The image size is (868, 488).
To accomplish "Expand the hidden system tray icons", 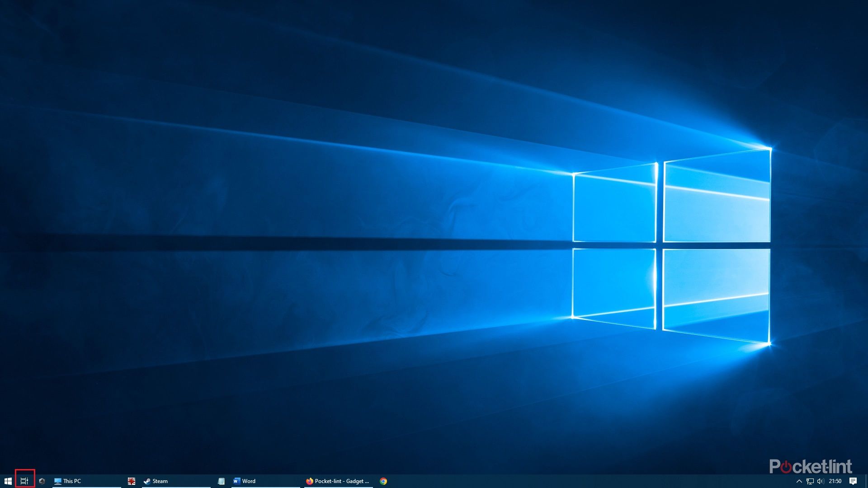I will pos(799,481).
